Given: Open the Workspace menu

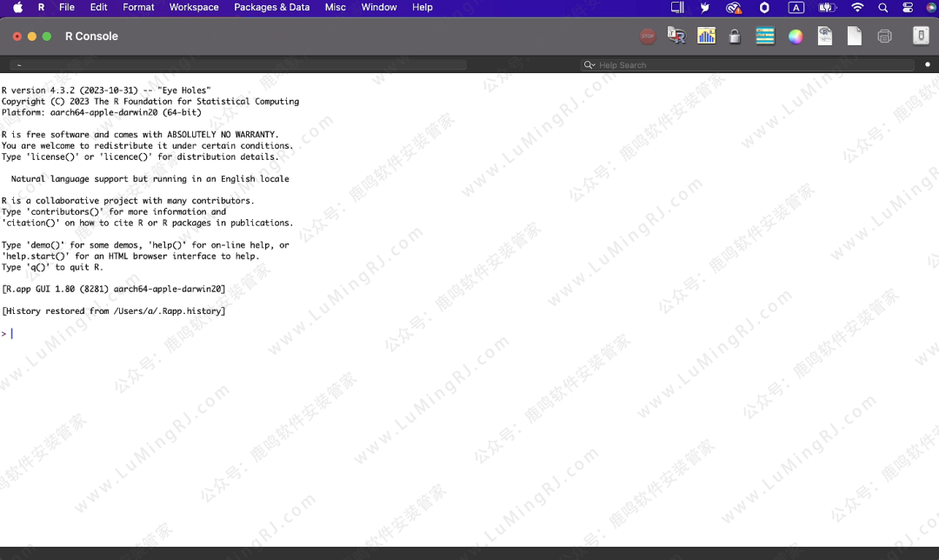Looking at the screenshot, I should point(194,7).
